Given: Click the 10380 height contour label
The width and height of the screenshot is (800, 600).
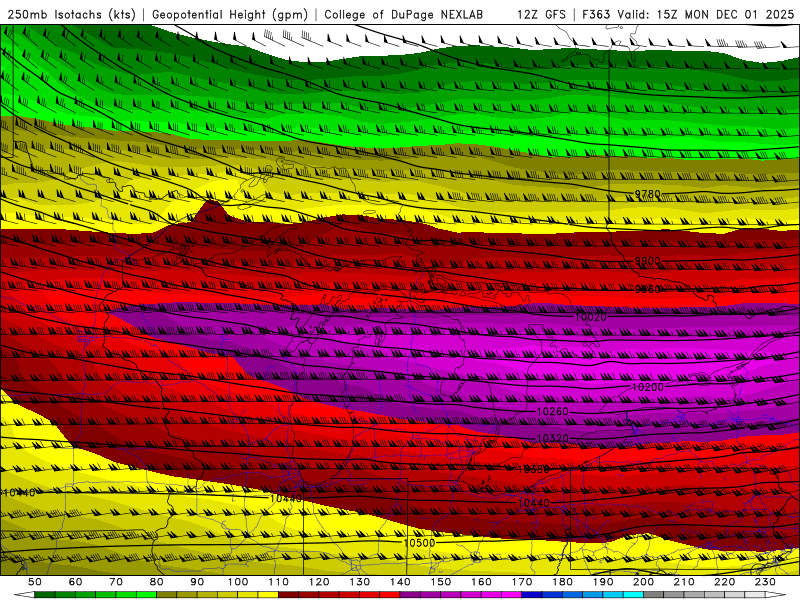Looking at the screenshot, I should coord(534,469).
